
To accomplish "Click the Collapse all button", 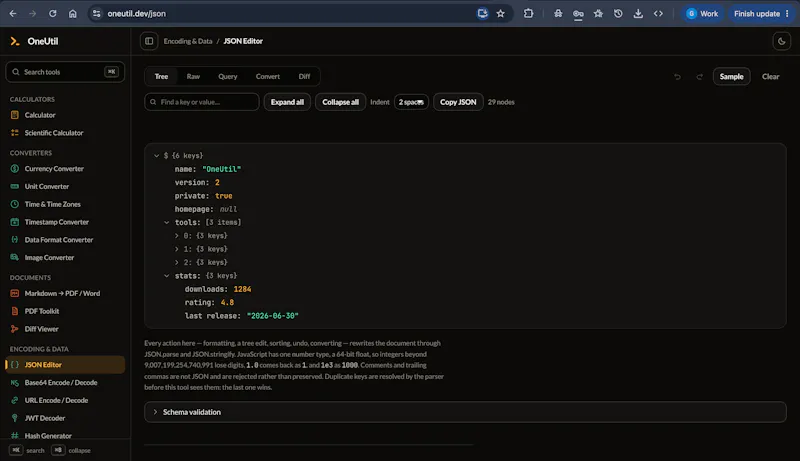I will [x=340, y=102].
